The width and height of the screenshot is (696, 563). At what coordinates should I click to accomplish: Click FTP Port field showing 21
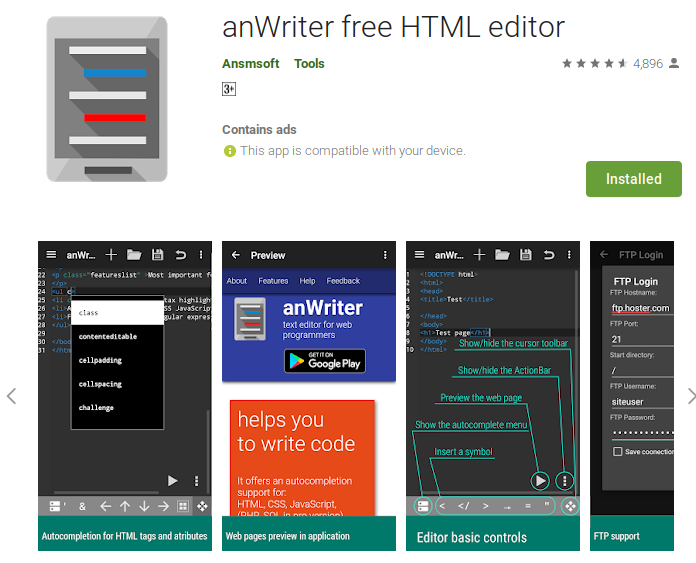[x=642, y=339]
